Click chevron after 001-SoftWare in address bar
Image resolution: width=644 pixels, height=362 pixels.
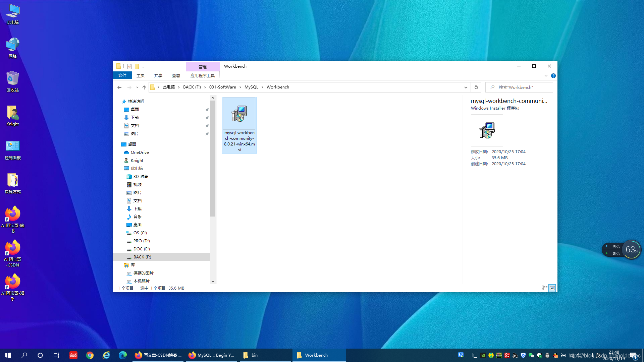240,87
